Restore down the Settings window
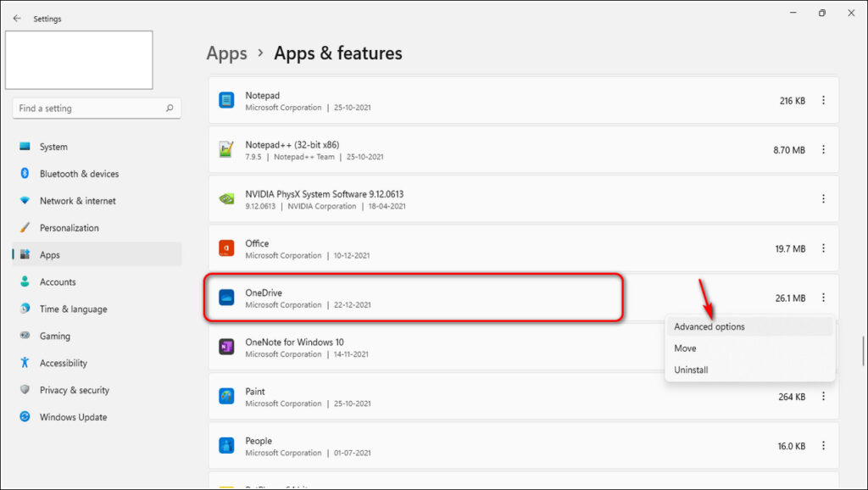 point(822,13)
